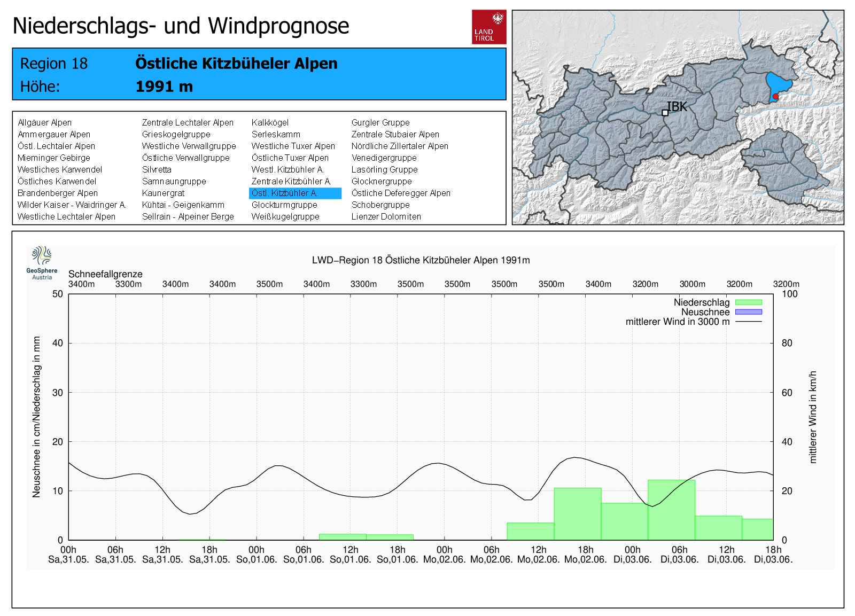Click the GeoSphere Austria logo
Image resolution: width=855 pixels, height=616 pixels.
click(42, 262)
